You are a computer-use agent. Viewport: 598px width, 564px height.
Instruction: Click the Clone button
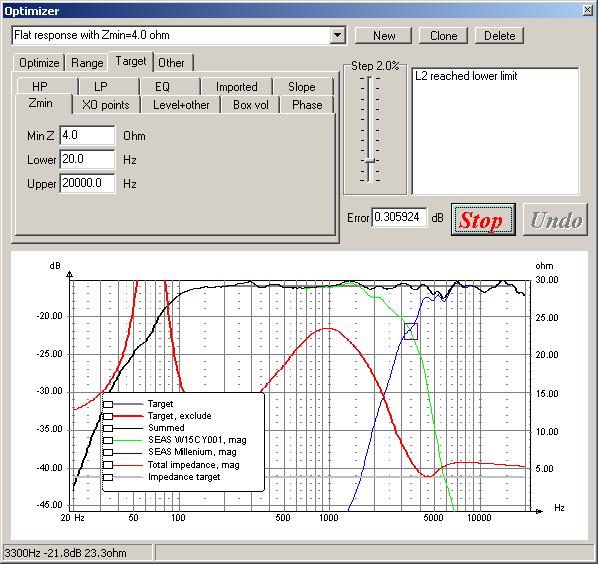[x=443, y=36]
